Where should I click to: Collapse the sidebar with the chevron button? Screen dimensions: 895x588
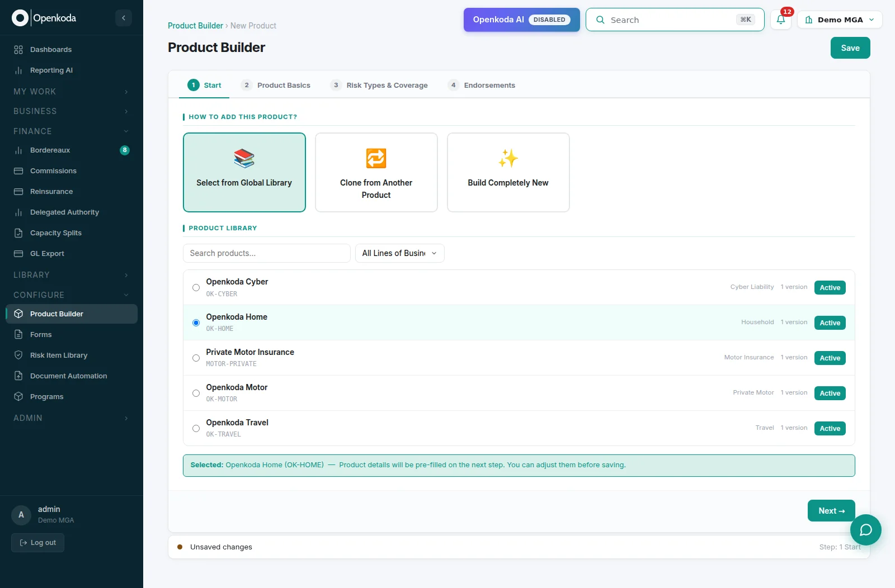coord(124,18)
